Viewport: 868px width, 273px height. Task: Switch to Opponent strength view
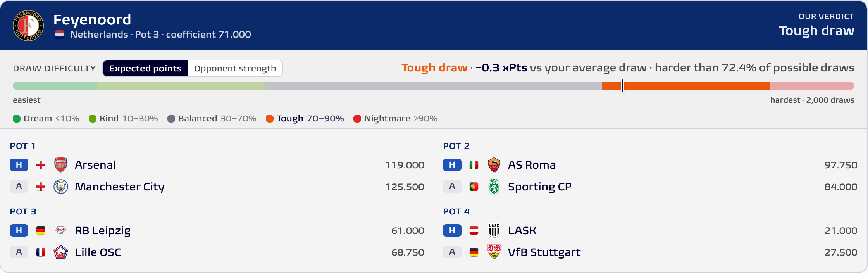[235, 69]
